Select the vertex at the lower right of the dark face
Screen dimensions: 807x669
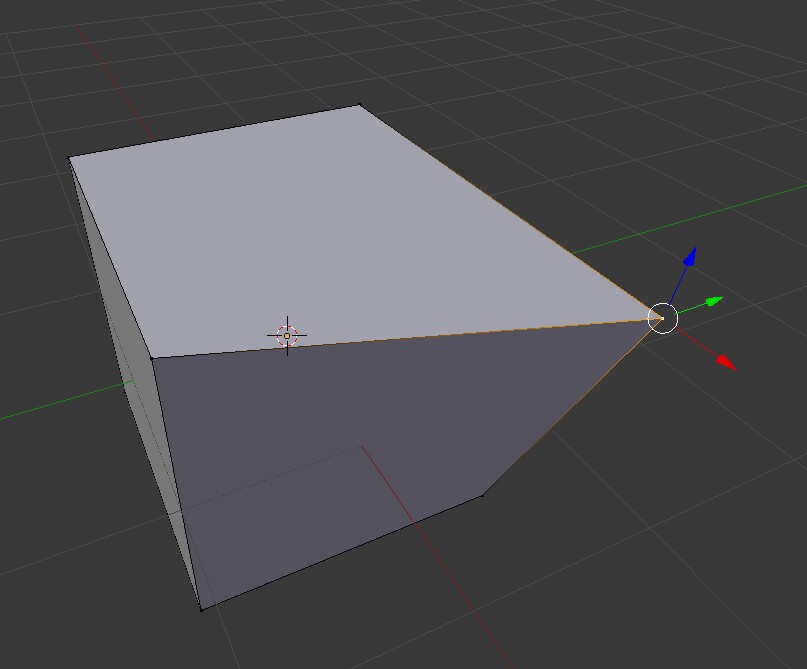(x=483, y=495)
